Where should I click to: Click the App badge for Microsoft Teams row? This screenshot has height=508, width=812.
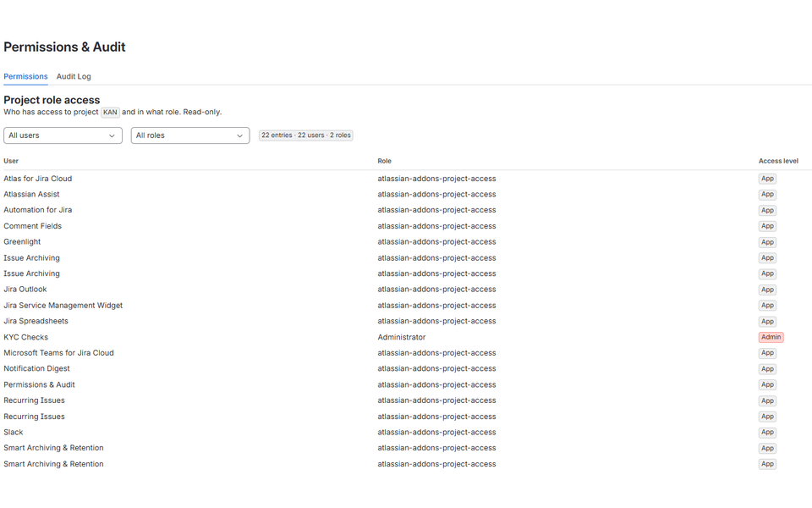(x=767, y=353)
